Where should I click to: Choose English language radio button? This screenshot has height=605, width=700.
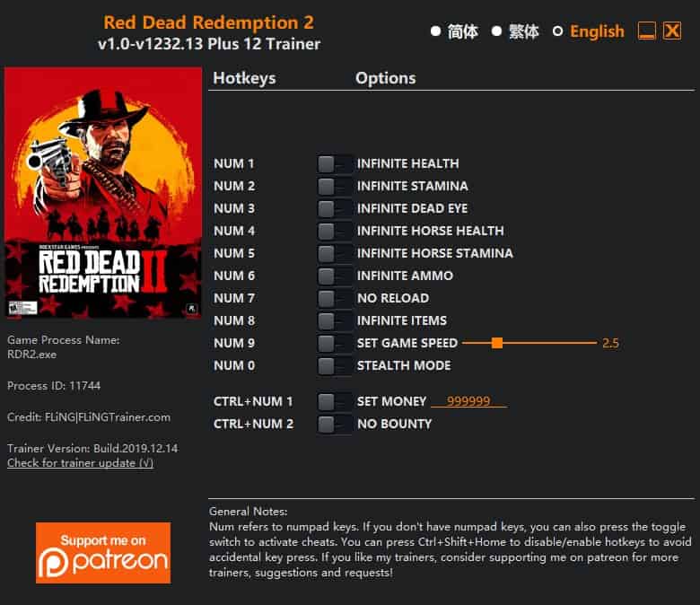pos(557,31)
